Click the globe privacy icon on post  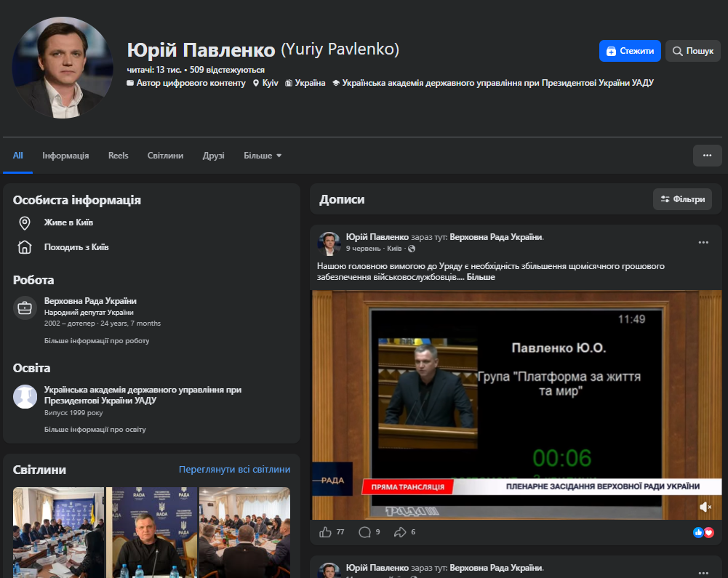point(412,249)
